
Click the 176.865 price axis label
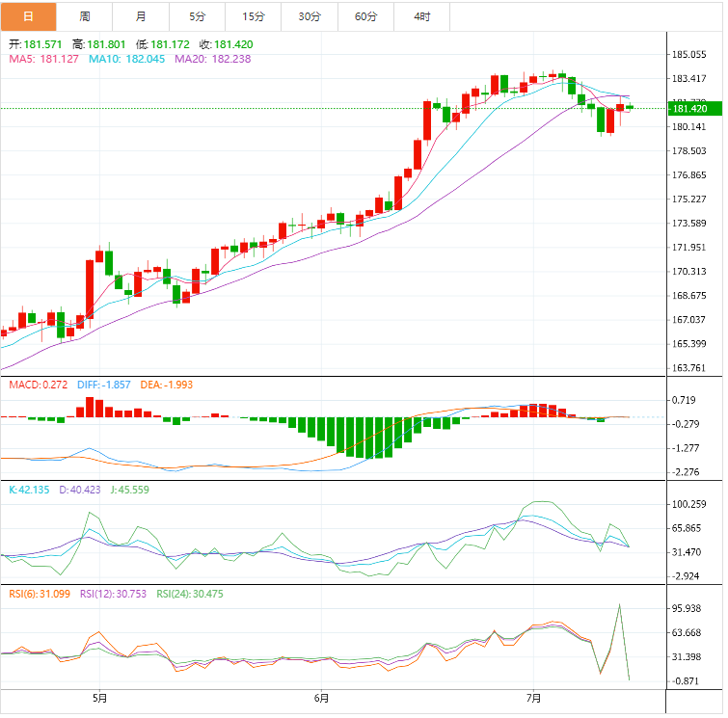689,175
